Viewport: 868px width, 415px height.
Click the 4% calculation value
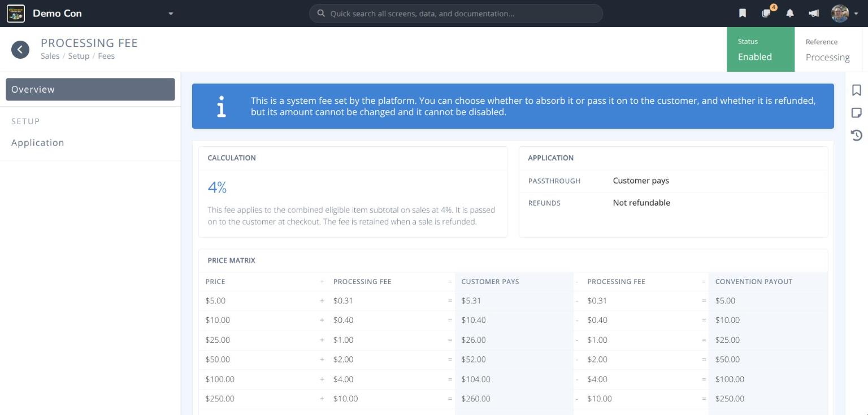point(217,187)
